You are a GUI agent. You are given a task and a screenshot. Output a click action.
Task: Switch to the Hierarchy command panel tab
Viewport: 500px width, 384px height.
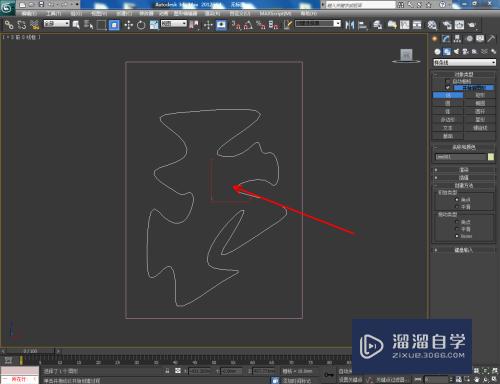[457, 39]
